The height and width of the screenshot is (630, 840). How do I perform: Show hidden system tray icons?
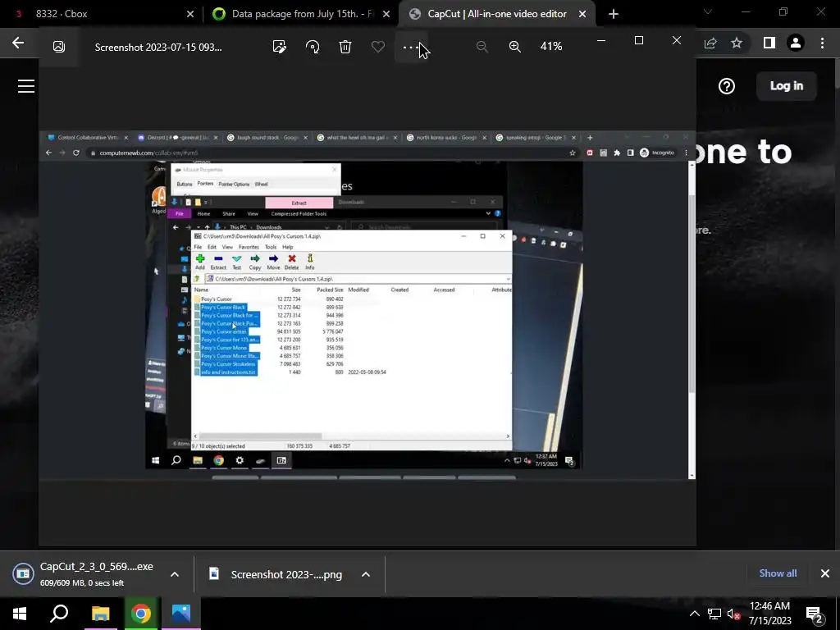pyautogui.click(x=694, y=614)
